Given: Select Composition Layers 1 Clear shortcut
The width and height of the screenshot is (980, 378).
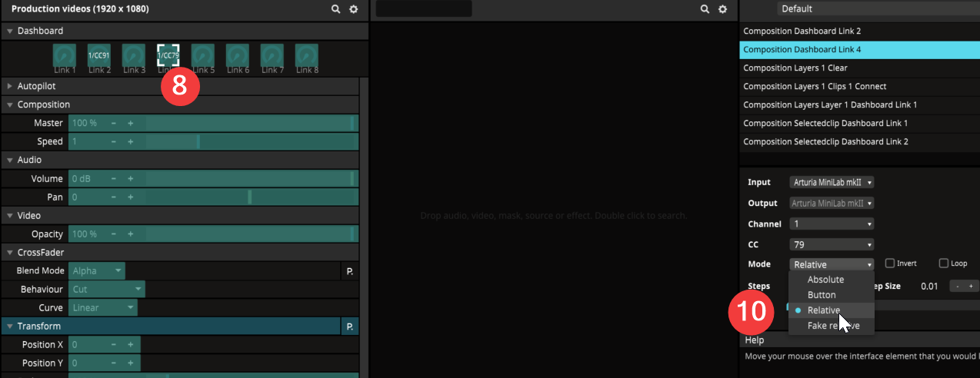Looking at the screenshot, I should 795,68.
